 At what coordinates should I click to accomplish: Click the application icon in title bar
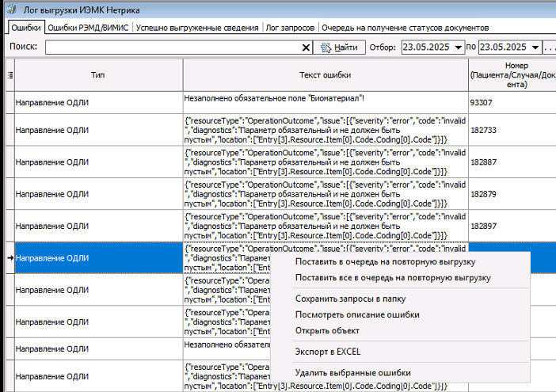point(12,10)
